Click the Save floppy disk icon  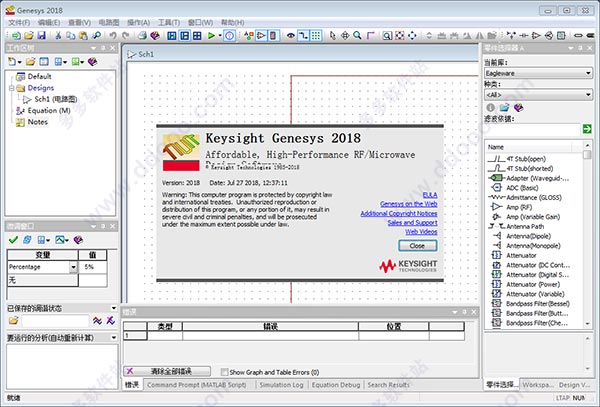coord(41,36)
